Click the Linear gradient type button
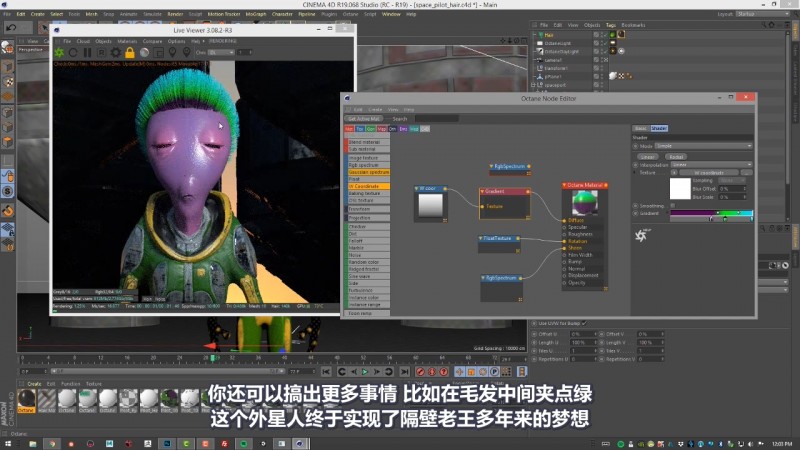 pos(647,157)
